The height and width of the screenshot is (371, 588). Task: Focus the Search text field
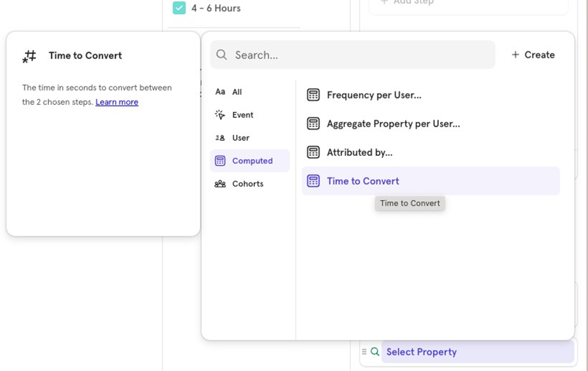pos(358,55)
